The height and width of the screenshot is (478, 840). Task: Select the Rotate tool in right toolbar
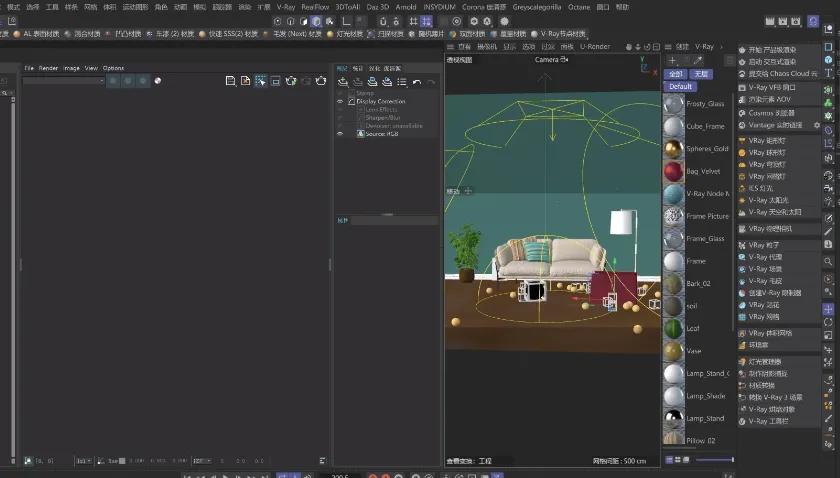pos(828,322)
